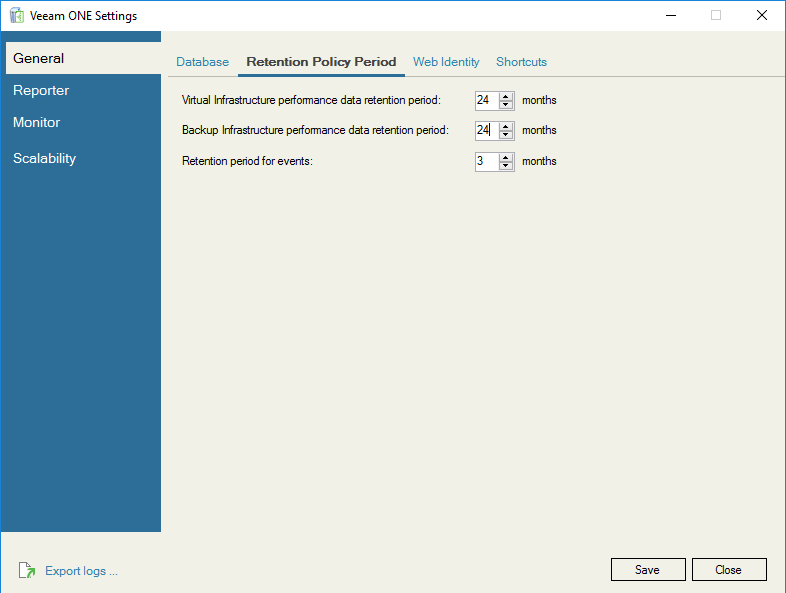The image size is (786, 593).
Task: Click the Backup Infrastructure retention value field
Action: pyautogui.click(x=487, y=130)
